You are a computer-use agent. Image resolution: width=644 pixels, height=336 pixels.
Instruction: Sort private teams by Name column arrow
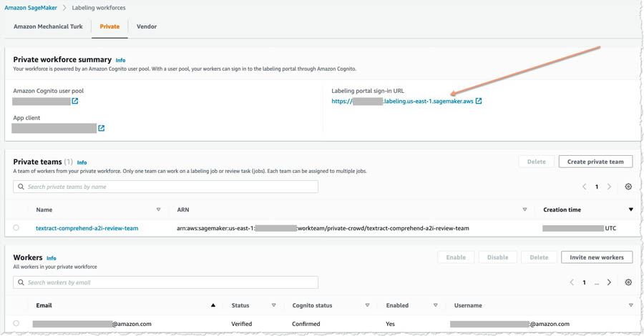[x=159, y=209]
